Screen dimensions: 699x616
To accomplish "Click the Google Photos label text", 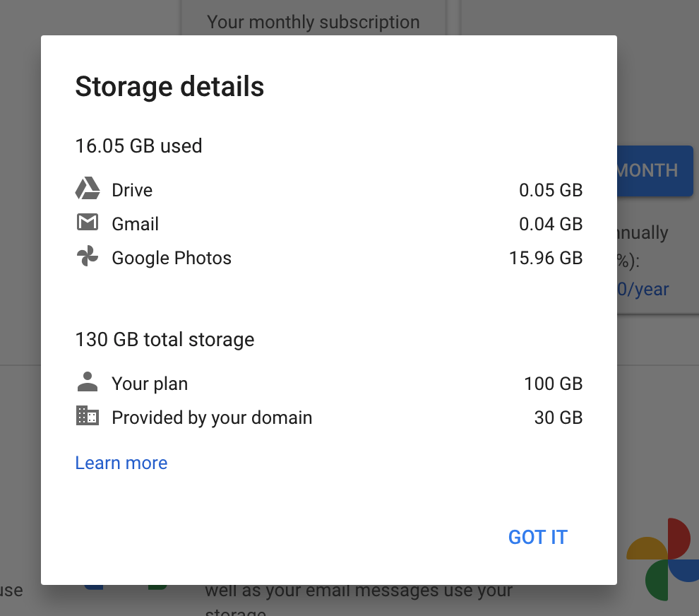I will pos(172,258).
